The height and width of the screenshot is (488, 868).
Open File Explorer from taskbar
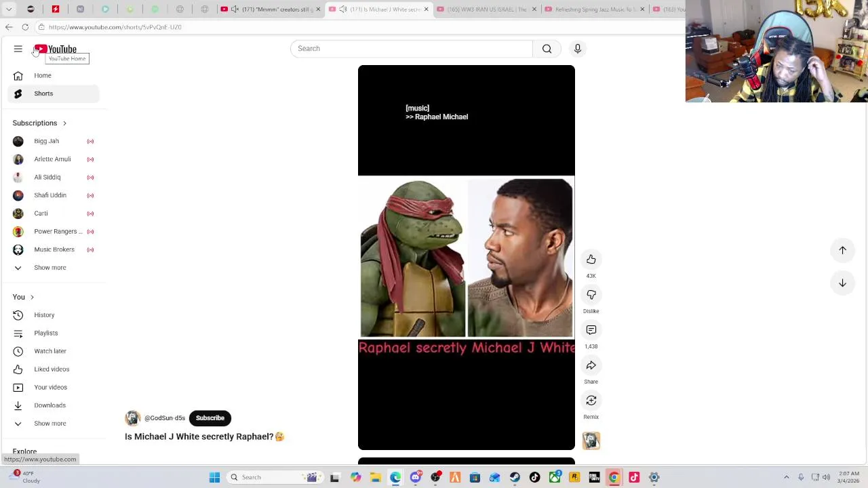click(x=376, y=477)
